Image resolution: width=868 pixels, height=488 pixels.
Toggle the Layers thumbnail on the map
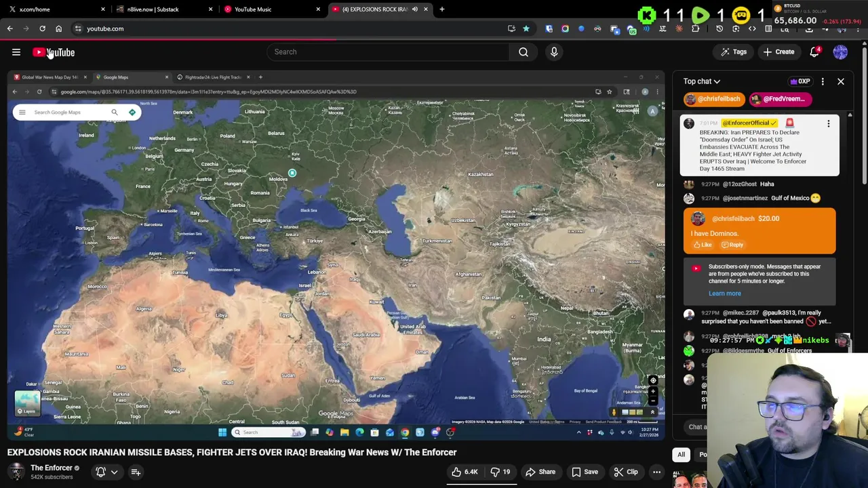(x=28, y=403)
